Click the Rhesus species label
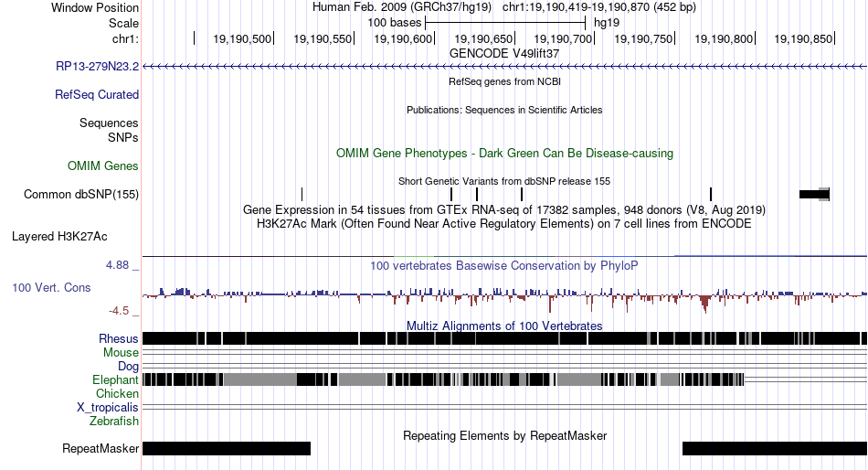 (119, 338)
